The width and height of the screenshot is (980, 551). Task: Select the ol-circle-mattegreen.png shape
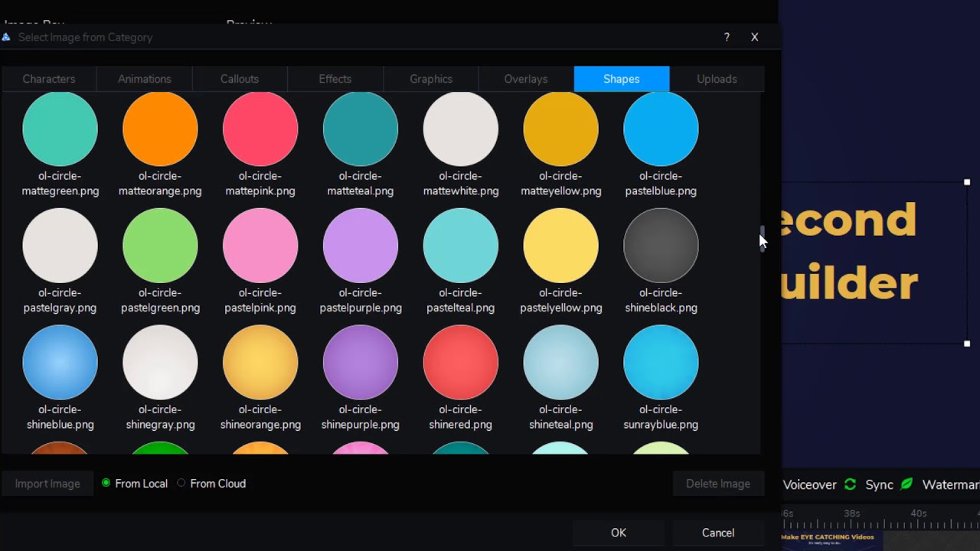[60, 129]
